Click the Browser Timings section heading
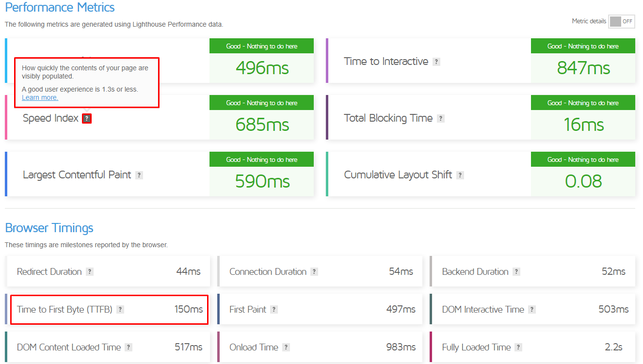The image size is (643, 364). (48, 228)
